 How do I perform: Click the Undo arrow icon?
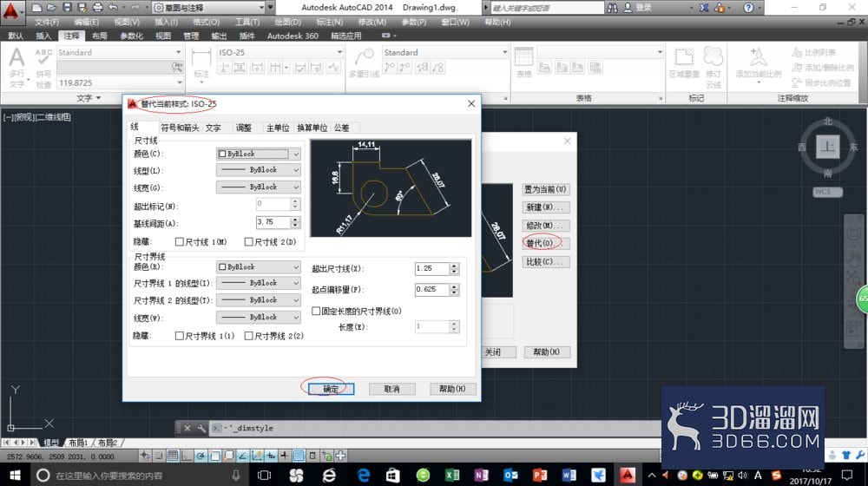(x=114, y=7)
